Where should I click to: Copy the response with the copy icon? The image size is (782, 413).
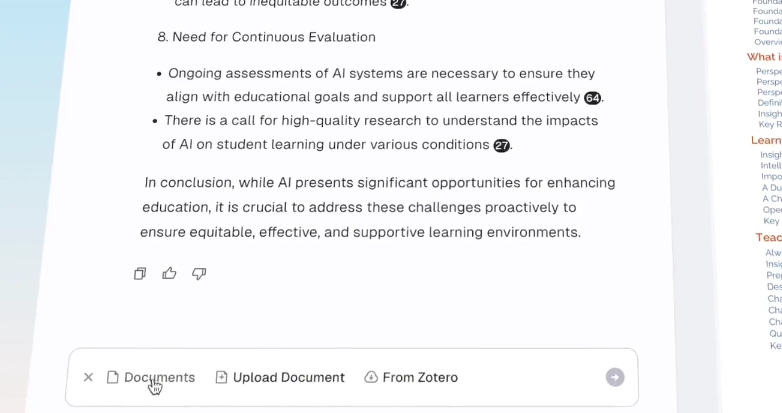(140, 273)
